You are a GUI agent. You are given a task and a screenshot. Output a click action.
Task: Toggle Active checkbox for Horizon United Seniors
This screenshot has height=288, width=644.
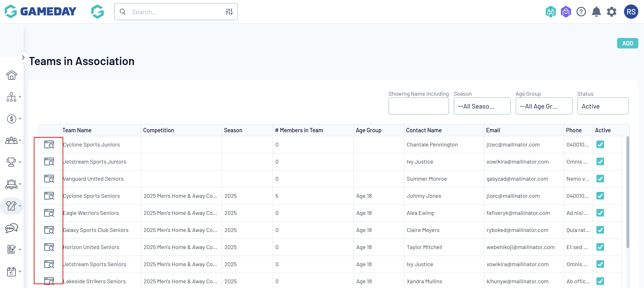[x=600, y=247]
